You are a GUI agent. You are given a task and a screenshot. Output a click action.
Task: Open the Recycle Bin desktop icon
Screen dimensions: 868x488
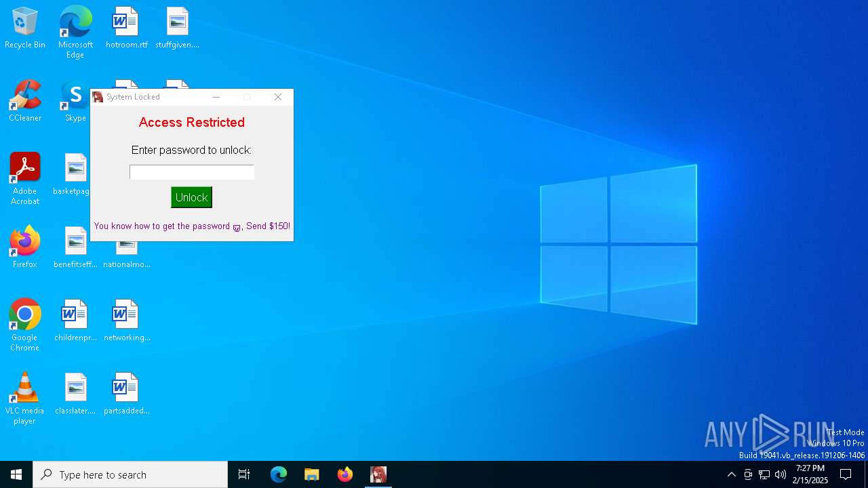click(25, 28)
